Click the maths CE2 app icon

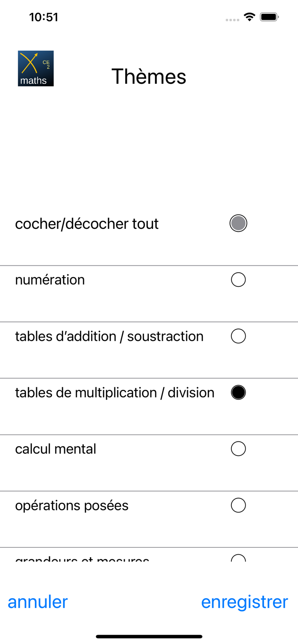[x=36, y=68]
